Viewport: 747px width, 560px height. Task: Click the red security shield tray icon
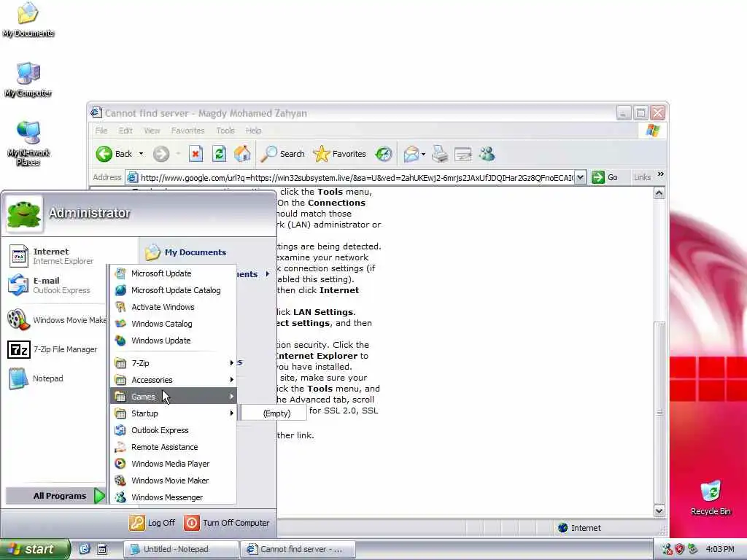pos(680,549)
